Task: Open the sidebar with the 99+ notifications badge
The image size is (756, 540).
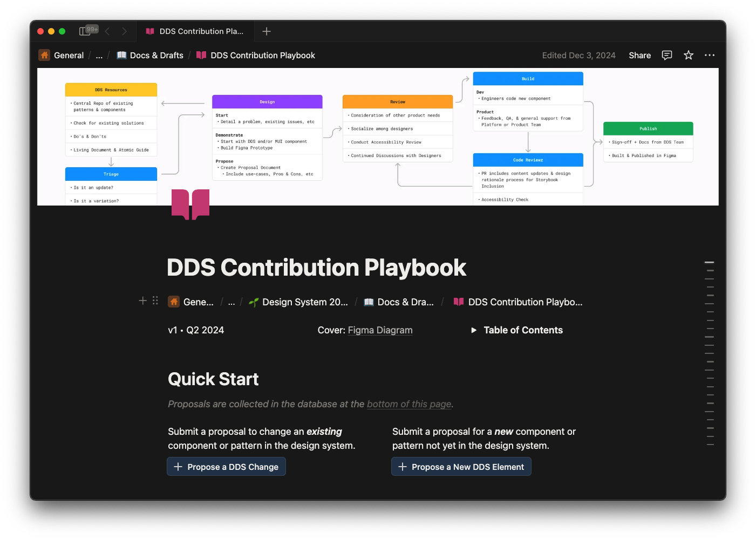Action: click(x=86, y=31)
